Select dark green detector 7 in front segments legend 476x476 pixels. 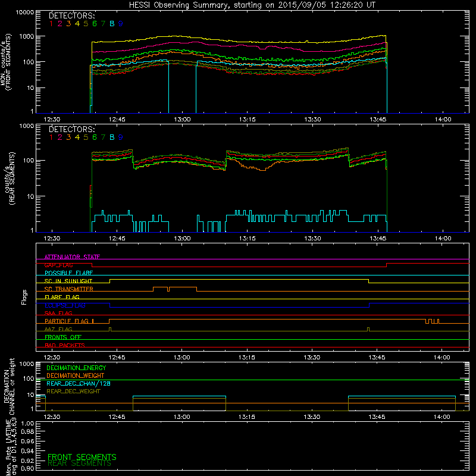pos(103,23)
